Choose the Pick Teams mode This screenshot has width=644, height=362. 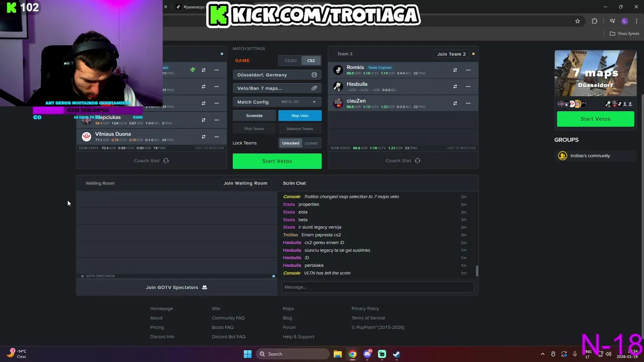pyautogui.click(x=254, y=129)
